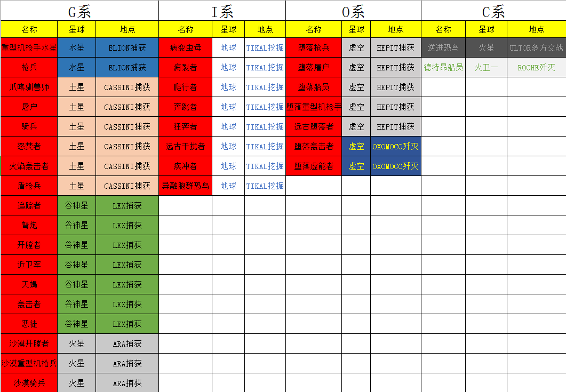The height and width of the screenshot is (392, 566).
Task: Select TIKAL挖掘 cell in 爬行者 row
Action: (265, 87)
